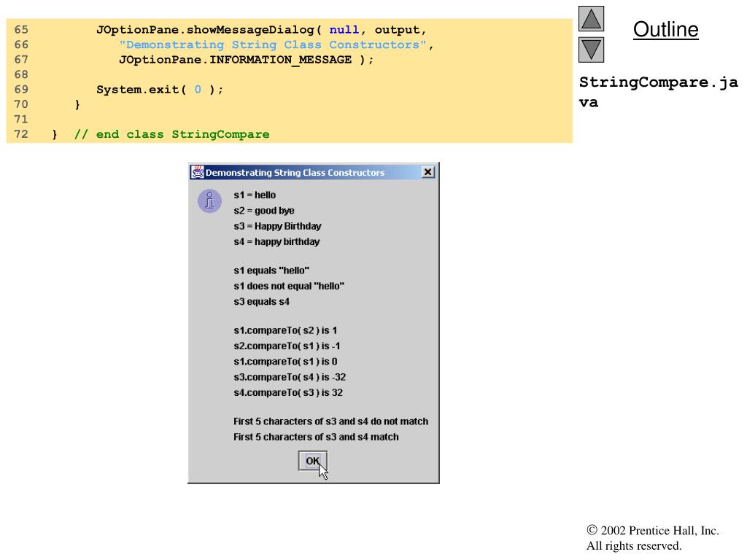Screen dimensions: 747x560
Task: Click the '// end class StringCompare' comment
Action: coord(171,134)
